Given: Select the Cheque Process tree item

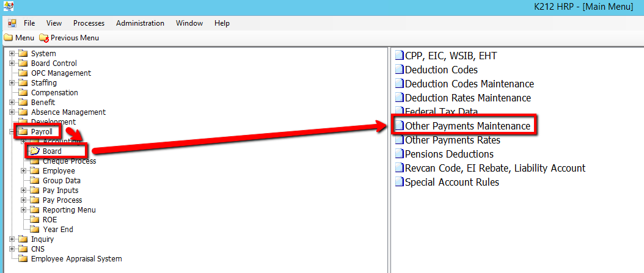Looking at the screenshot, I should [69, 161].
